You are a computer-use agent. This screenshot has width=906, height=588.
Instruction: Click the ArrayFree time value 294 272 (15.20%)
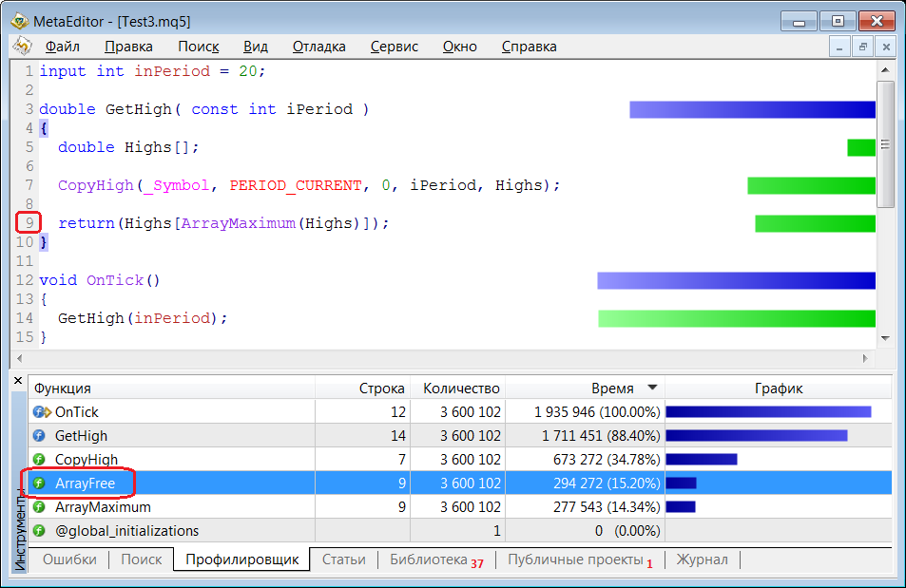point(607,483)
